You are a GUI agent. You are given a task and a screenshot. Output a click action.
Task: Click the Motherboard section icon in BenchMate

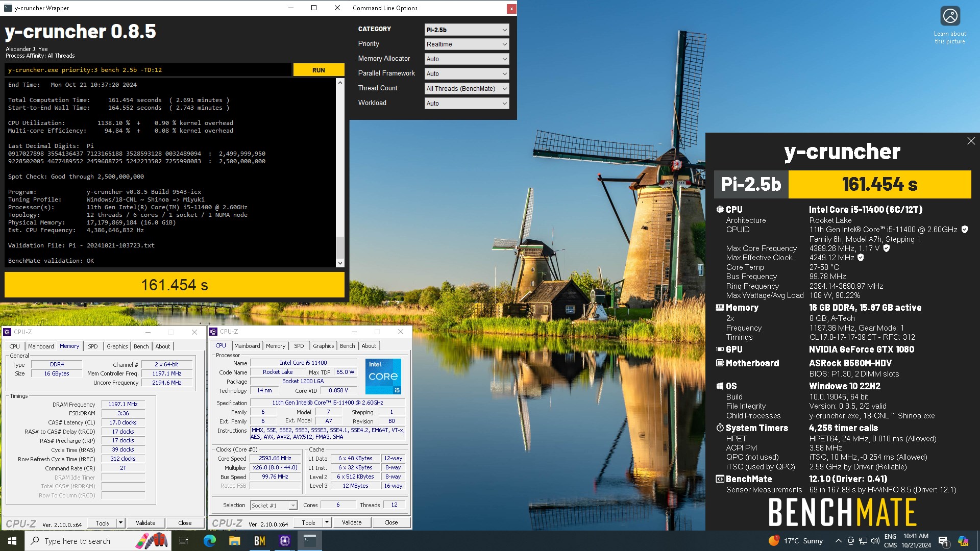[x=720, y=363]
